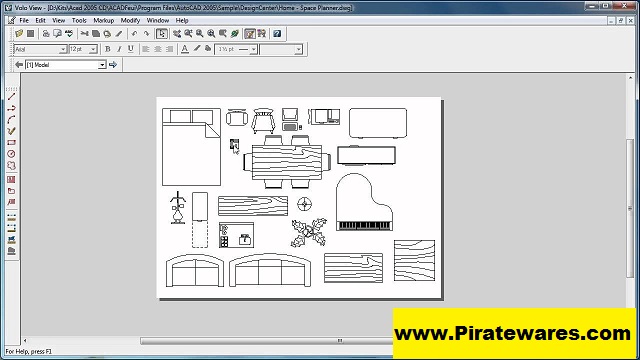Toggle Bold text formatting
Image resolution: width=640 pixels, height=360 pixels.
tap(108, 49)
